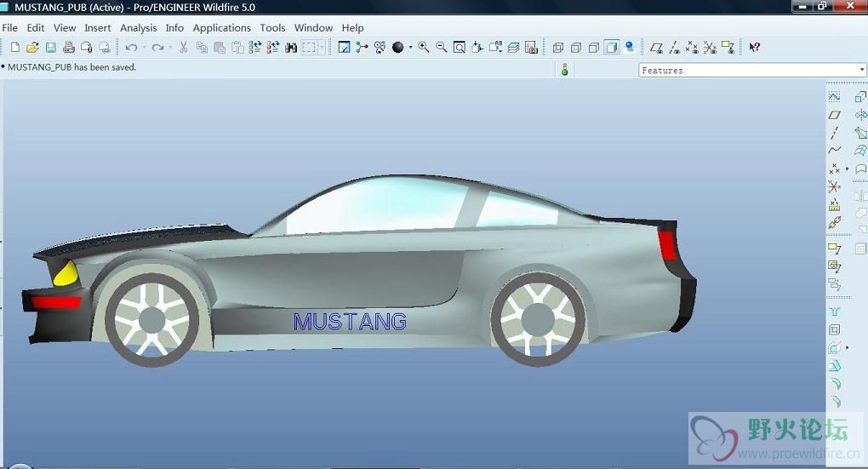Open Appearance Gallery sphere icon

pos(397,48)
